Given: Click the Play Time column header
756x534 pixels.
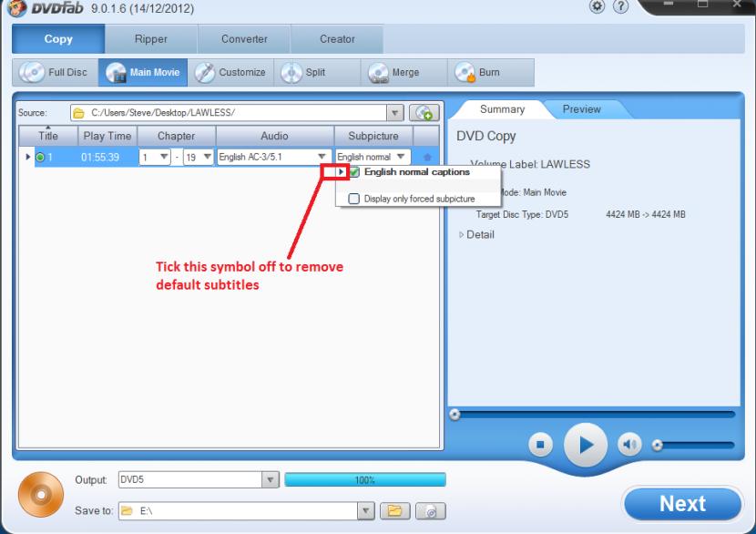Looking at the screenshot, I should 107,136.
